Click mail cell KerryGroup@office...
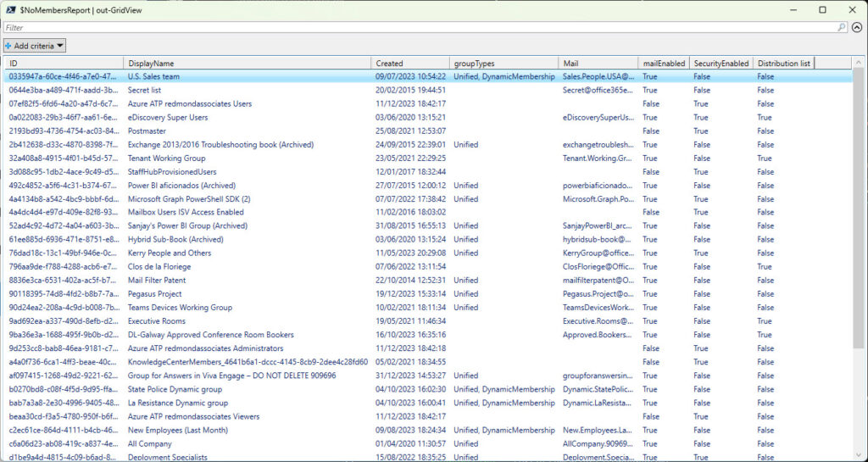This screenshot has width=868, height=462. click(598, 253)
